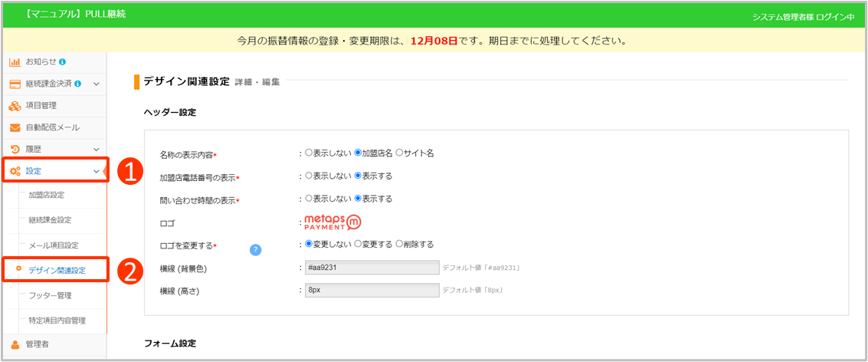Click the 履歴 history clock icon
868x362 pixels.
tap(15, 149)
